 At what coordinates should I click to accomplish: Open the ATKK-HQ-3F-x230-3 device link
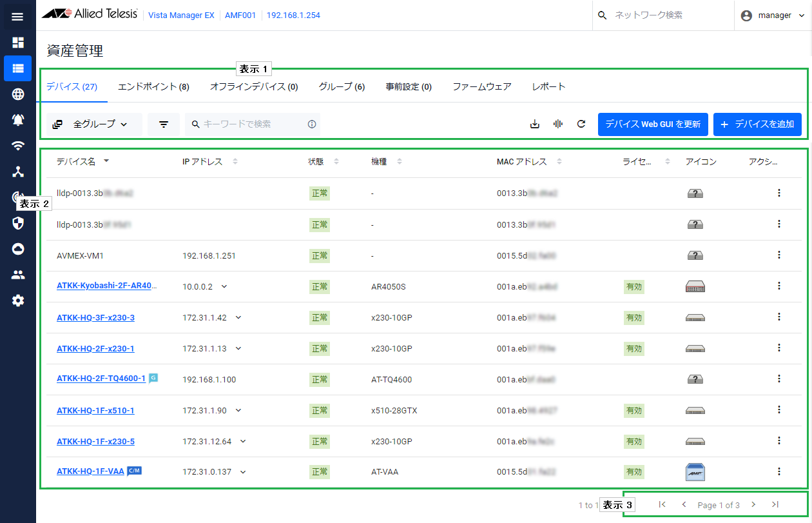tap(95, 317)
